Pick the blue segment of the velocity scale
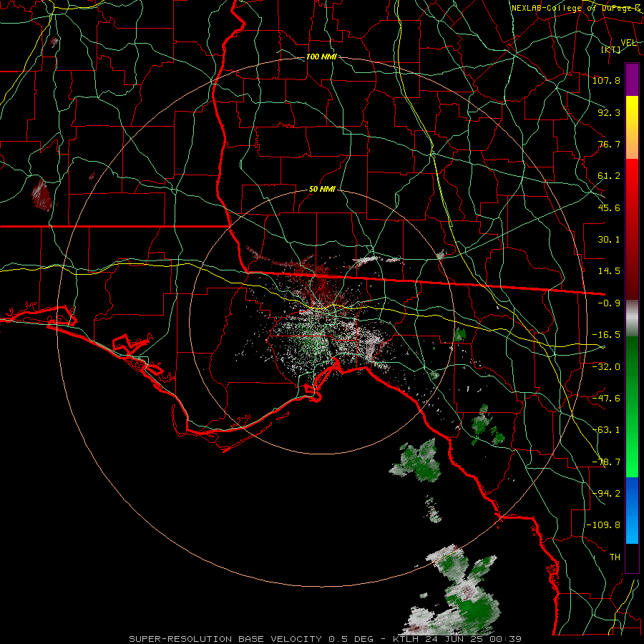The image size is (644, 644). (632, 510)
